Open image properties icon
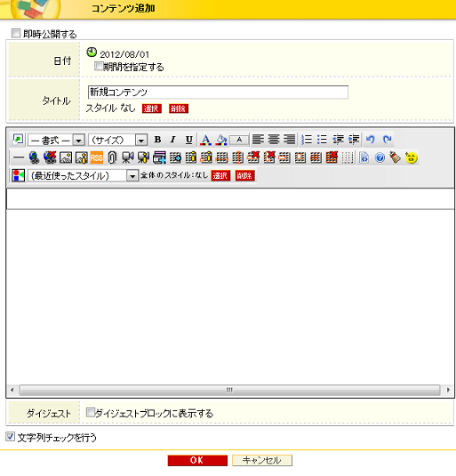Screen dimensions: 456x476 click(x=82, y=157)
